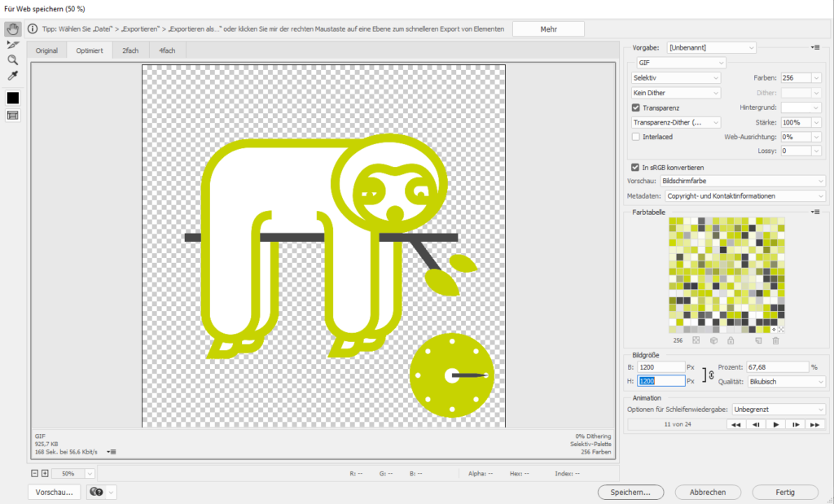Open the GIF file format dropdown
834x504 pixels.
click(x=681, y=63)
